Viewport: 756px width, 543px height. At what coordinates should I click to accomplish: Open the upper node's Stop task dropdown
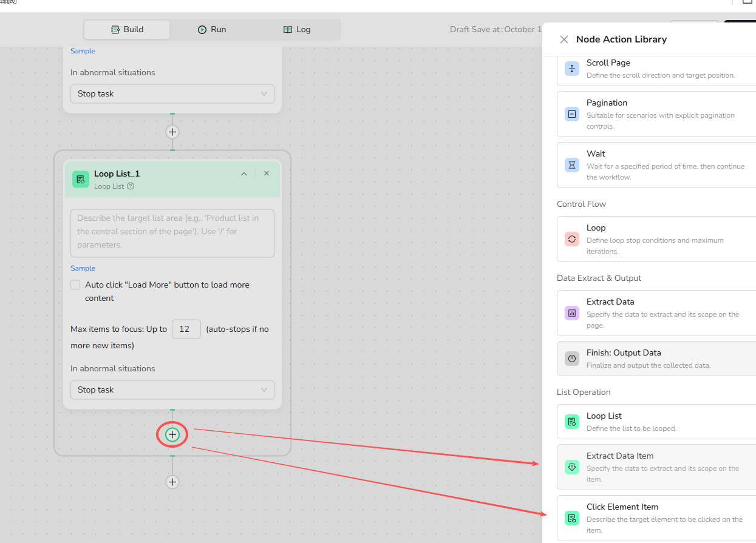172,93
